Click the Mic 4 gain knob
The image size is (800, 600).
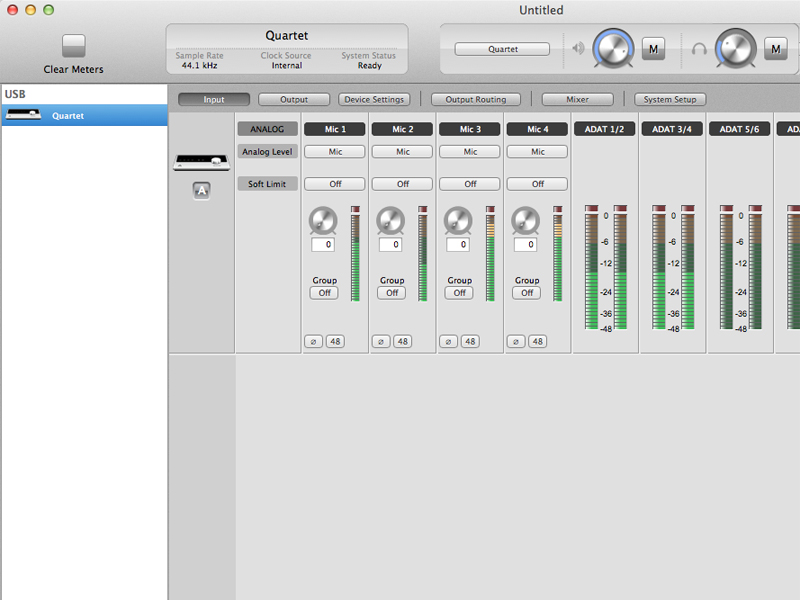525,221
